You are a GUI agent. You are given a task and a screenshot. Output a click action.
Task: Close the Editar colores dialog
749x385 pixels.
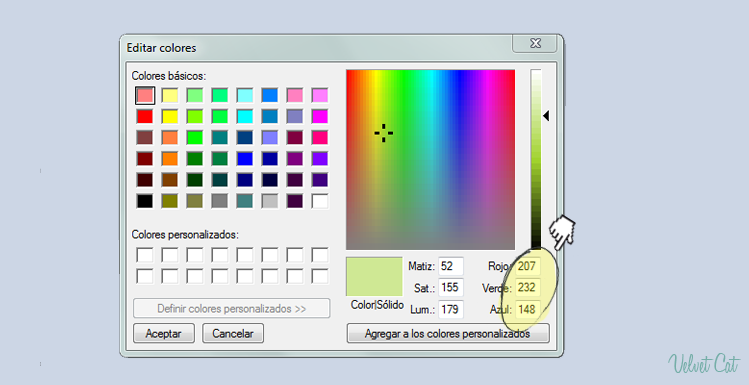tap(535, 43)
